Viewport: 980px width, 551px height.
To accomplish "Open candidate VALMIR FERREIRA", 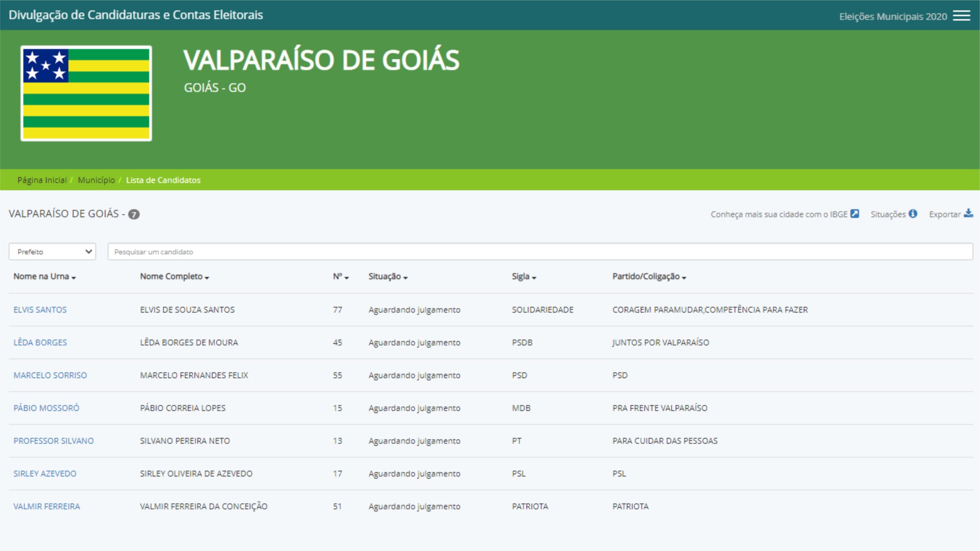I will pos(47,506).
